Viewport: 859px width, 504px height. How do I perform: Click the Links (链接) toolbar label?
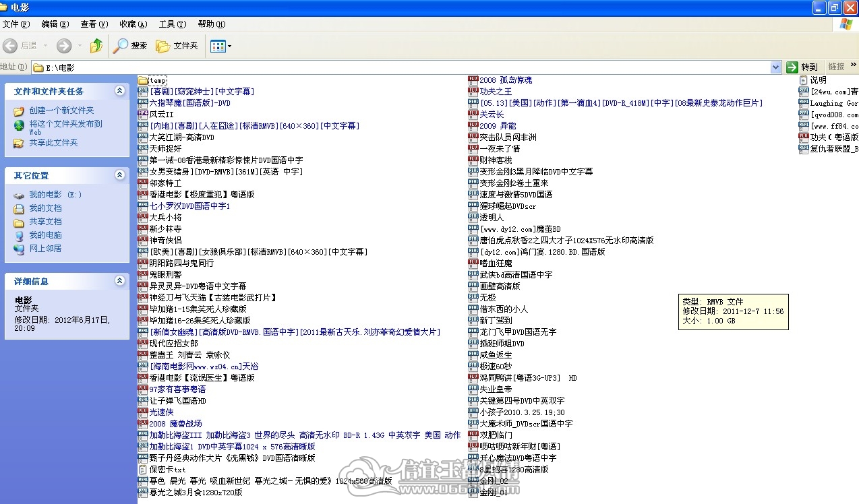[836, 67]
